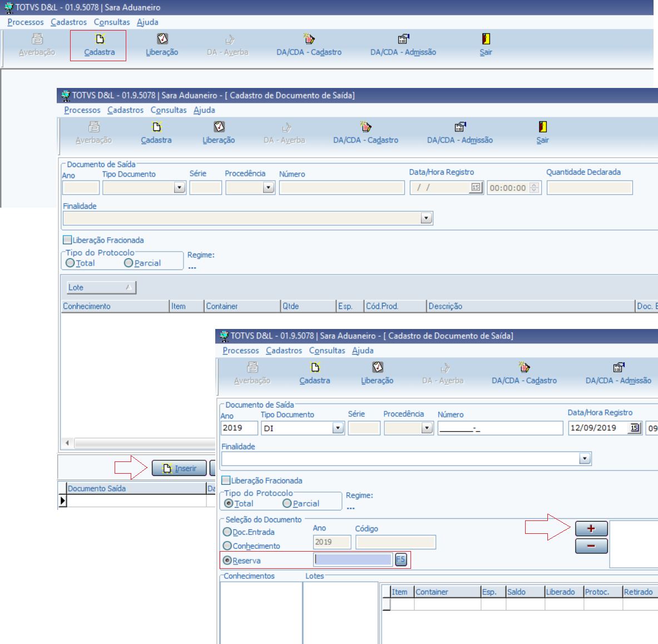Click Conhecimento column header in middle window
The width and height of the screenshot is (658, 644).
(x=115, y=306)
